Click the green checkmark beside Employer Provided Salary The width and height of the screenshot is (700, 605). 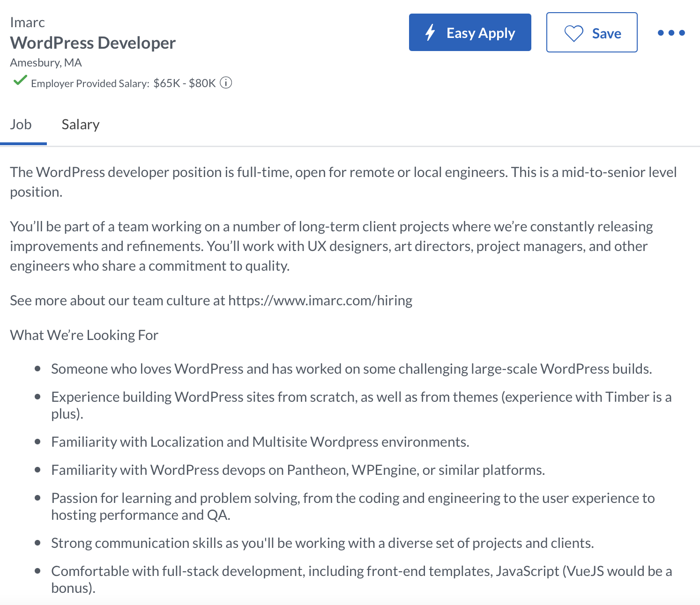coord(20,81)
